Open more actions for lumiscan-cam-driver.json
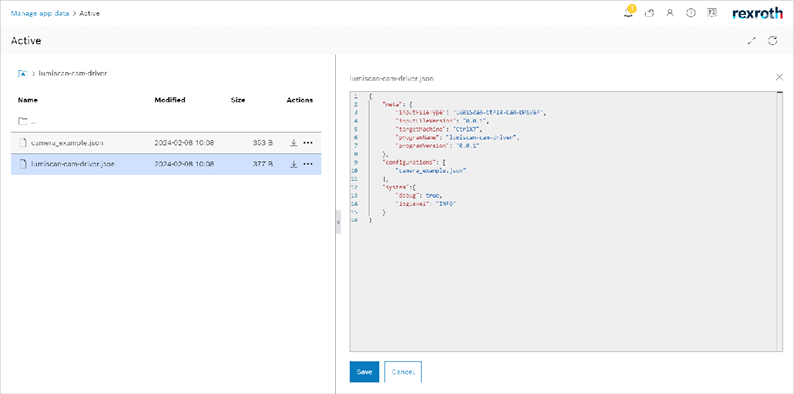Screen dimensions: 794x394 click(x=308, y=164)
